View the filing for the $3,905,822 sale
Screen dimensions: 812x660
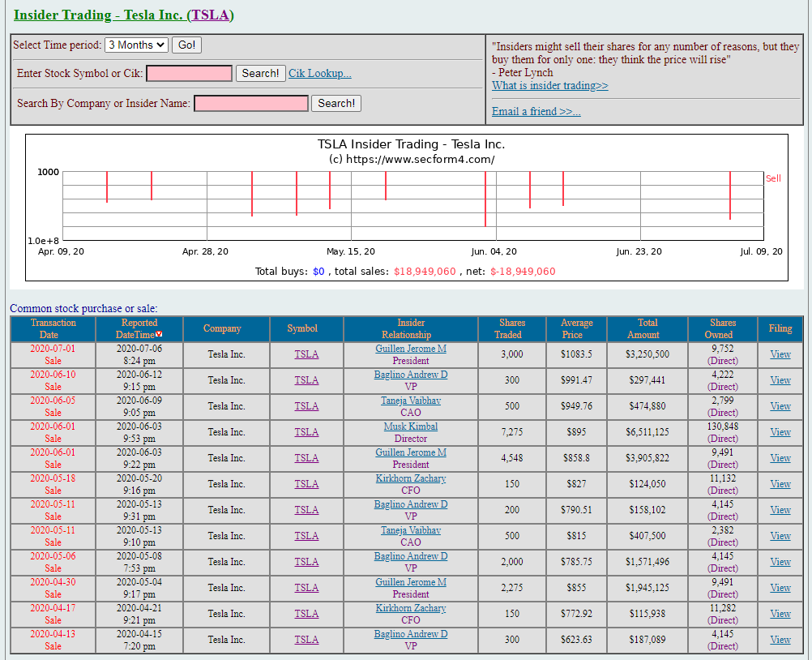click(x=780, y=458)
